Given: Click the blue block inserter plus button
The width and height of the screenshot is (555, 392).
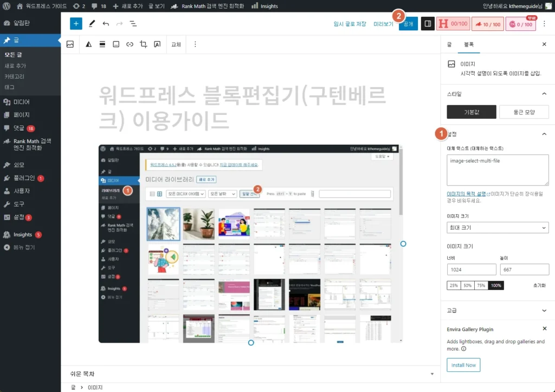Looking at the screenshot, I should 76,24.
